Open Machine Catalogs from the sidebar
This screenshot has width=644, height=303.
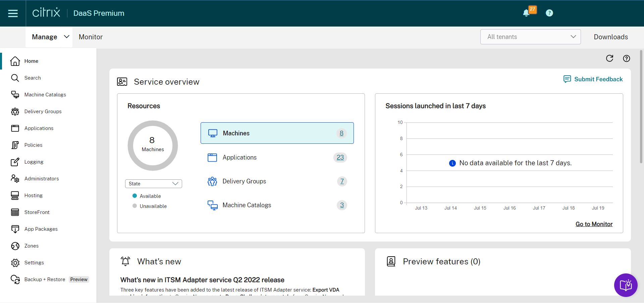(45, 95)
